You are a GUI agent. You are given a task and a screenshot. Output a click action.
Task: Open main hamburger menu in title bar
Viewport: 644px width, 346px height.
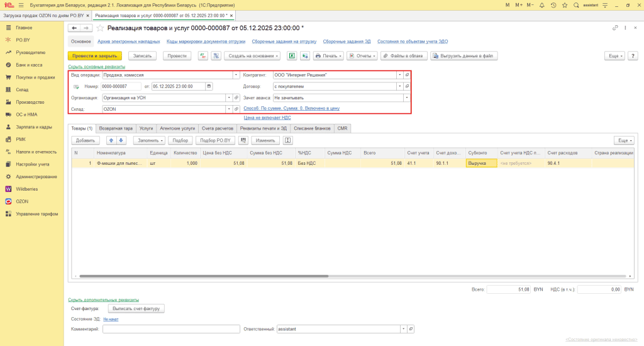tap(21, 5)
